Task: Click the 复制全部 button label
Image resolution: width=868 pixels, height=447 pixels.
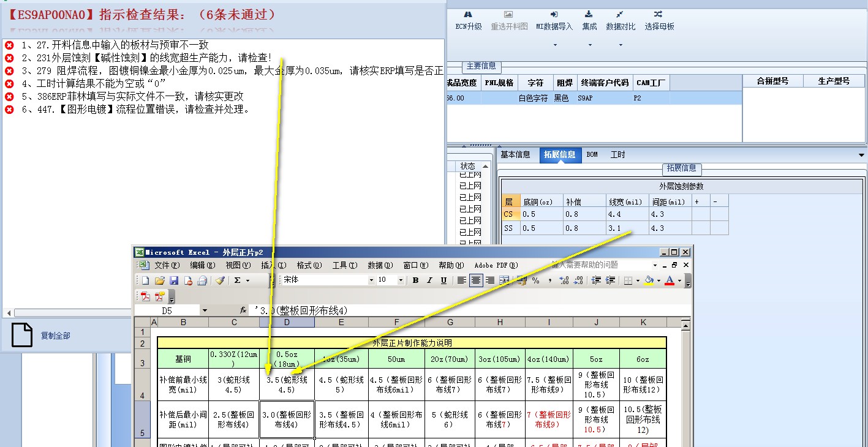Action: click(x=56, y=336)
